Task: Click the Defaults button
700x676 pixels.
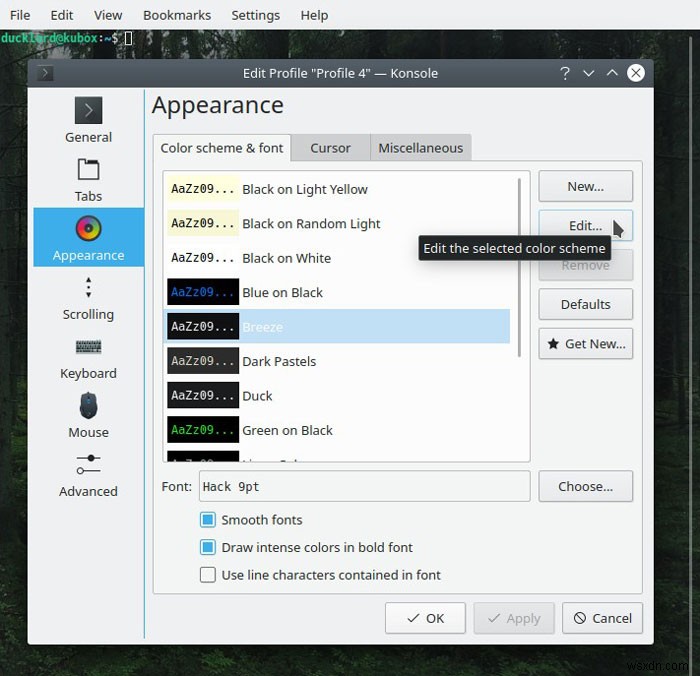Action: pyautogui.click(x=586, y=305)
